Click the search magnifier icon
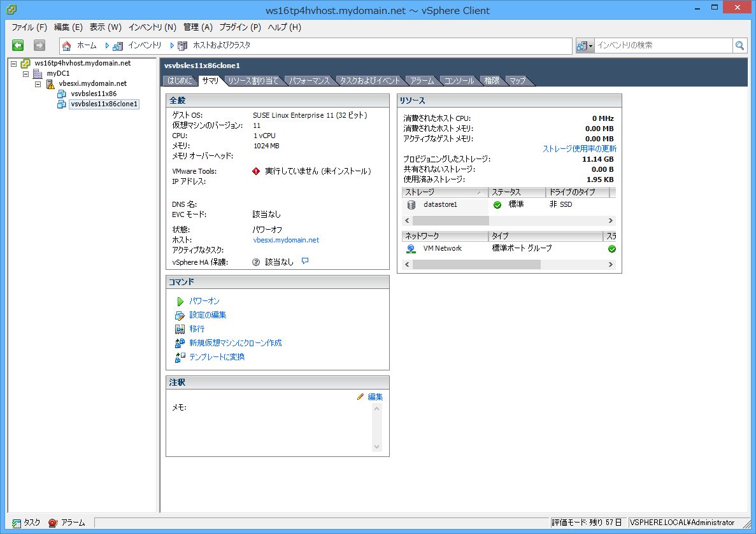Image resolution: width=756 pixels, height=534 pixels. 739,45
